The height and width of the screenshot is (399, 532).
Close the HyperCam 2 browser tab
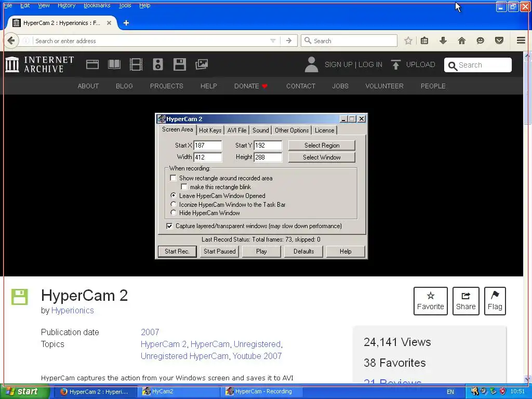(x=109, y=23)
